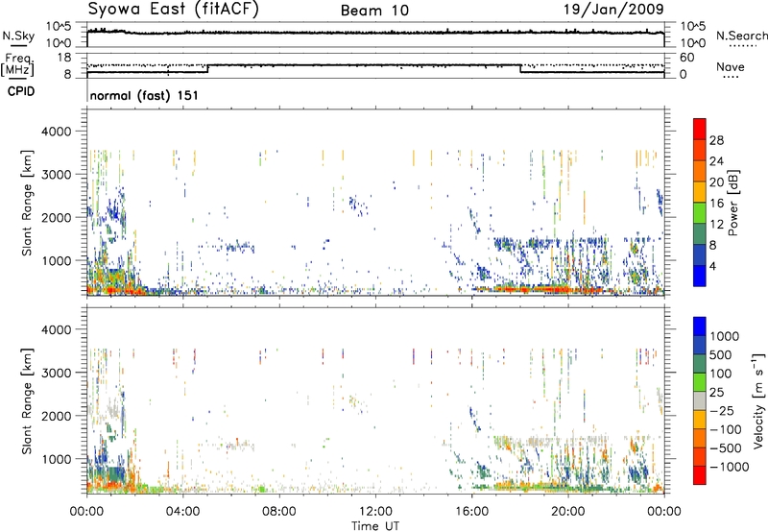768x532 pixels.
Task: Click 'Slant Range [km]' on the Power panel
Action: pyautogui.click(x=27, y=203)
